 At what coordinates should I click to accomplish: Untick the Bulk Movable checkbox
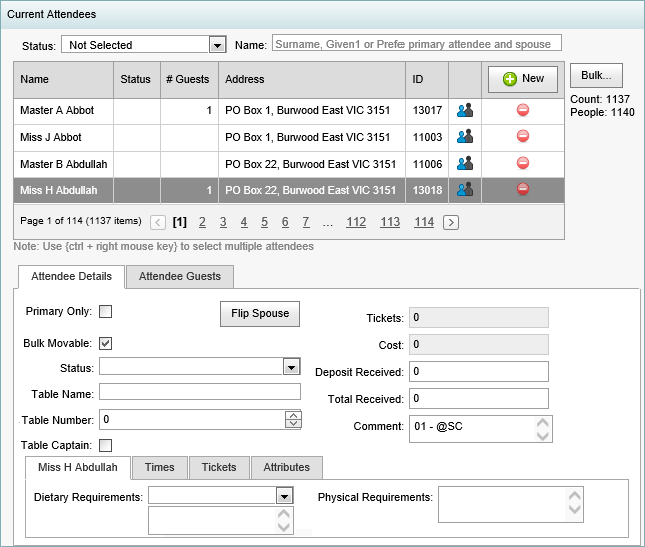(x=105, y=343)
